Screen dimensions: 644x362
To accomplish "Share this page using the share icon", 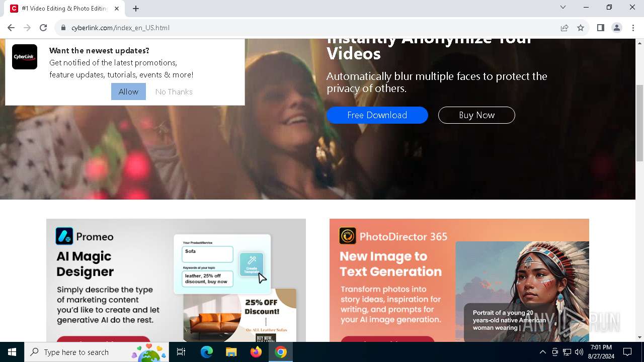I will tap(565, 28).
